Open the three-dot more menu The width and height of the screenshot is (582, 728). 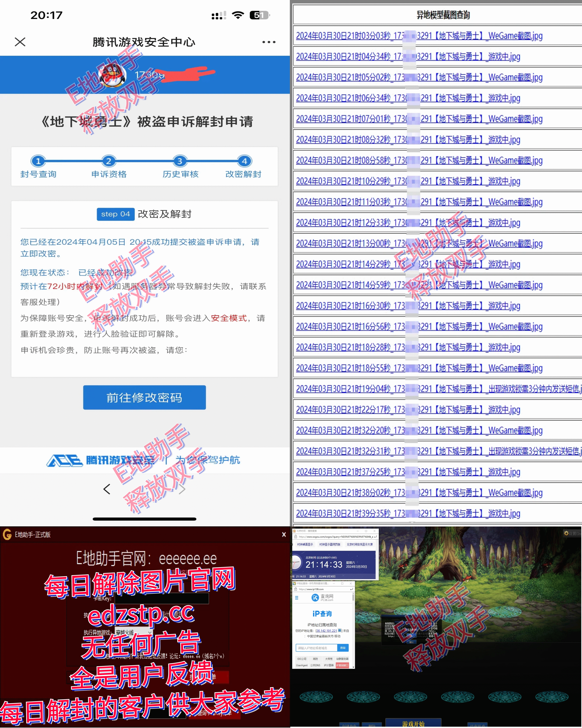point(269,42)
